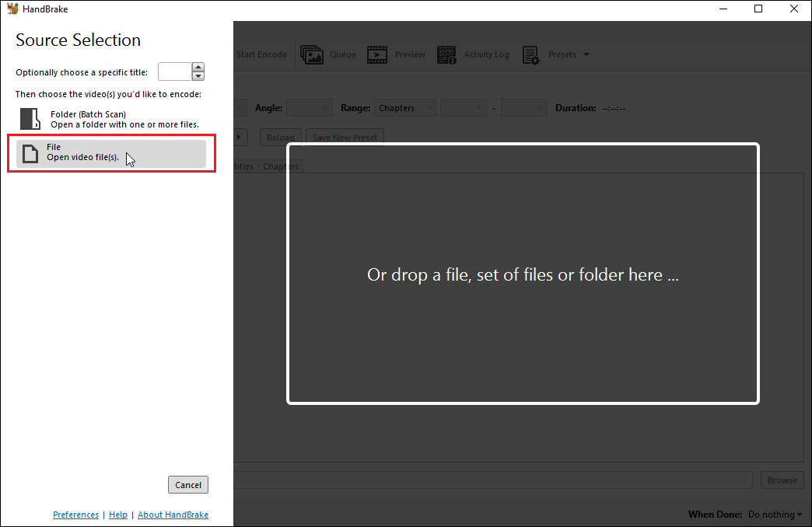Click the Browse destination button
Viewport: 812px width, 527px height.
pyautogui.click(x=782, y=480)
